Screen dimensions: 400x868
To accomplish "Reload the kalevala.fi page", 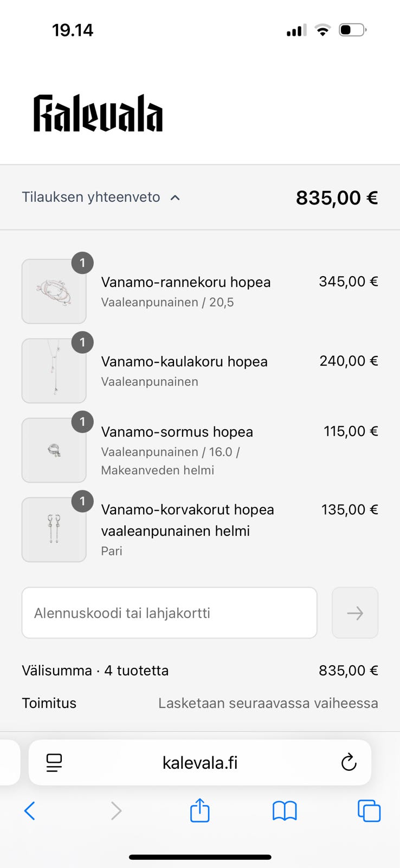I will 349,763.
